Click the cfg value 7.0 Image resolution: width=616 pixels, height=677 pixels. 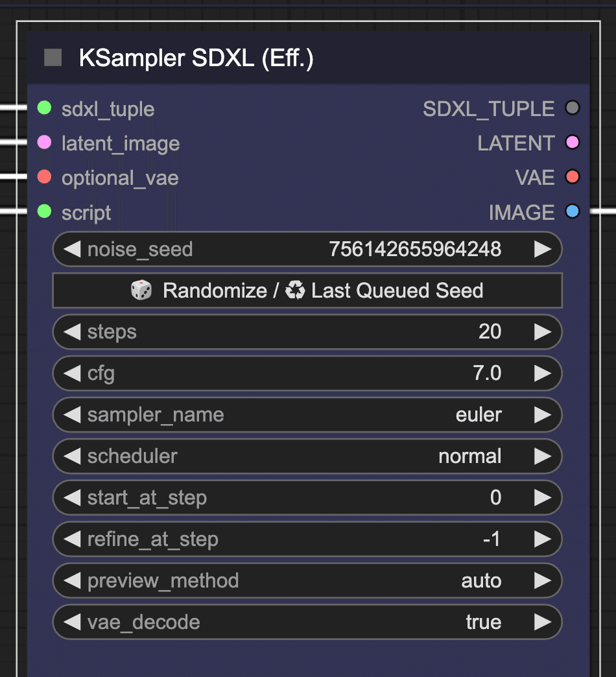tap(487, 374)
